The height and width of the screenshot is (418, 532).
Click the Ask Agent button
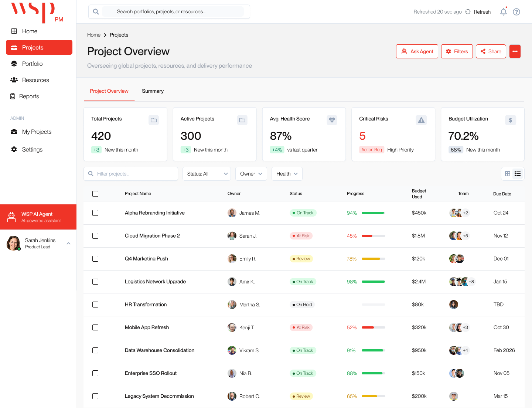click(x=417, y=51)
